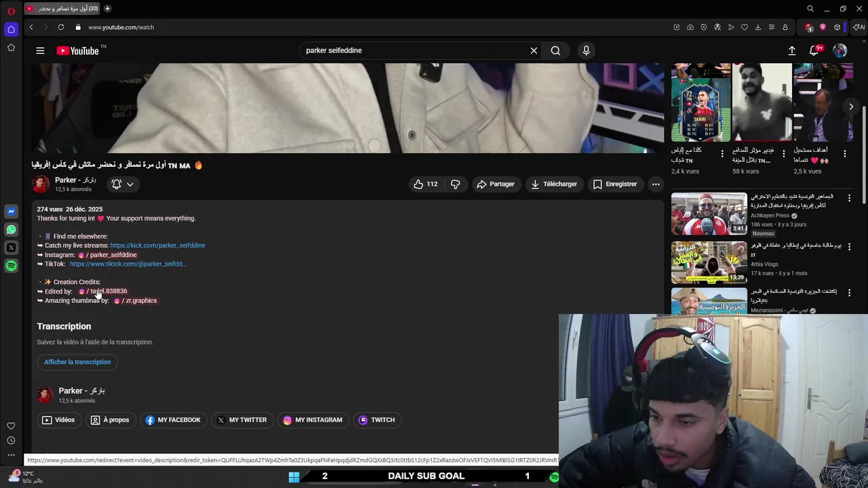Image resolution: width=868 pixels, height=488 pixels.
Task: Open the 13:39 4rbia Vlogs thumbnail
Action: pos(709,262)
